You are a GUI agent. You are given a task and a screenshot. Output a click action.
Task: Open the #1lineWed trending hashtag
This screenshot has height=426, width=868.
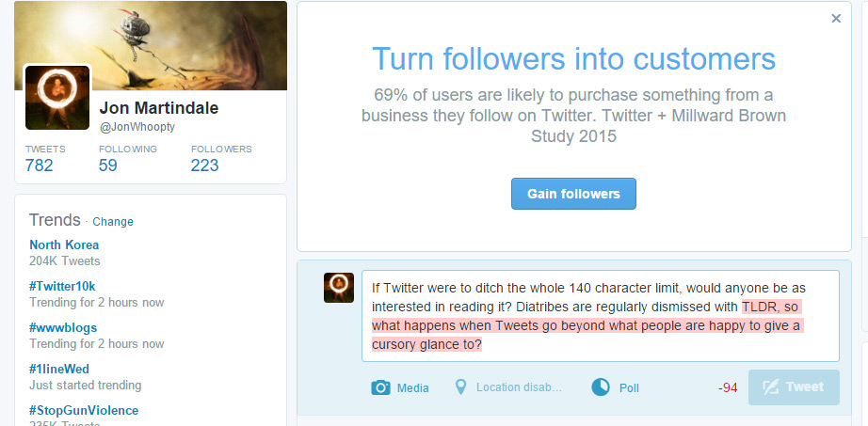tap(59, 369)
